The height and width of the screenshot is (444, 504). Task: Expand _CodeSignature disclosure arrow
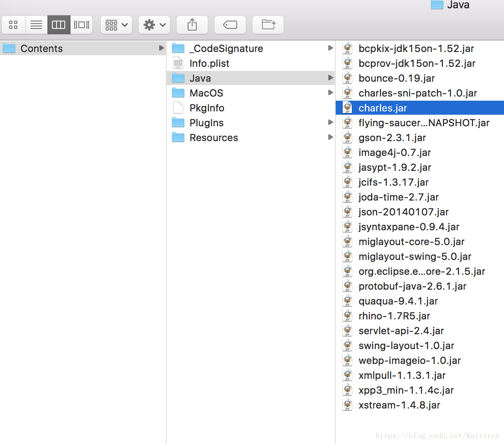coord(330,48)
